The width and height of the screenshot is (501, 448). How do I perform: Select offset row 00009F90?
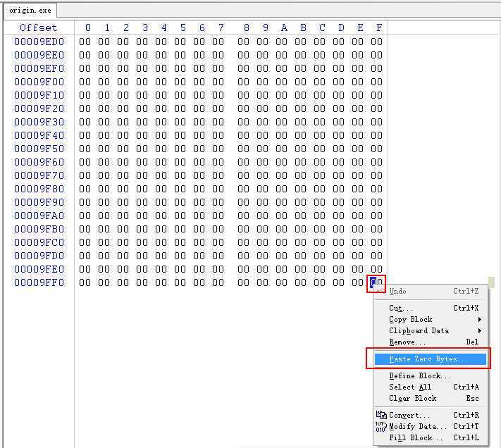39,202
